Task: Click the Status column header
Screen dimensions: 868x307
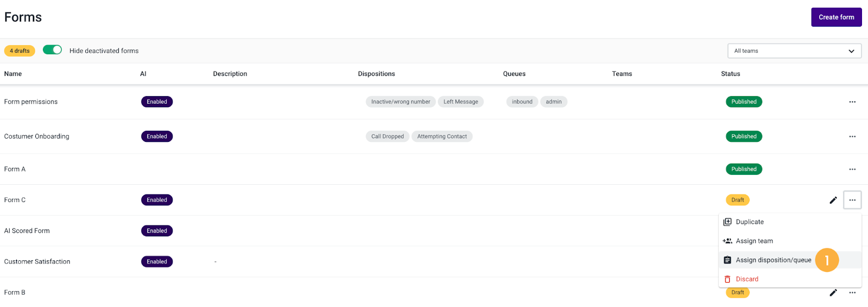Action: click(731, 74)
